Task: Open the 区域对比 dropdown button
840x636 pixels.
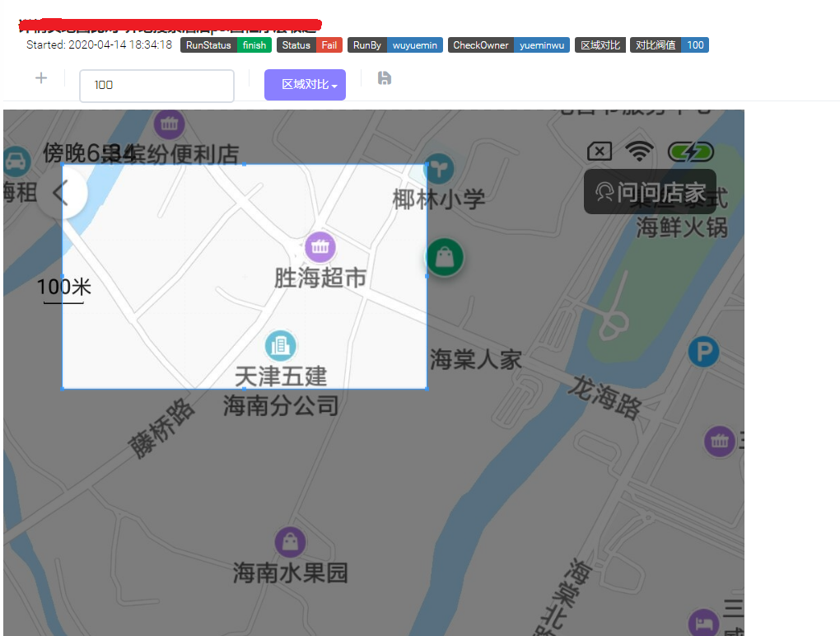Action: point(305,85)
